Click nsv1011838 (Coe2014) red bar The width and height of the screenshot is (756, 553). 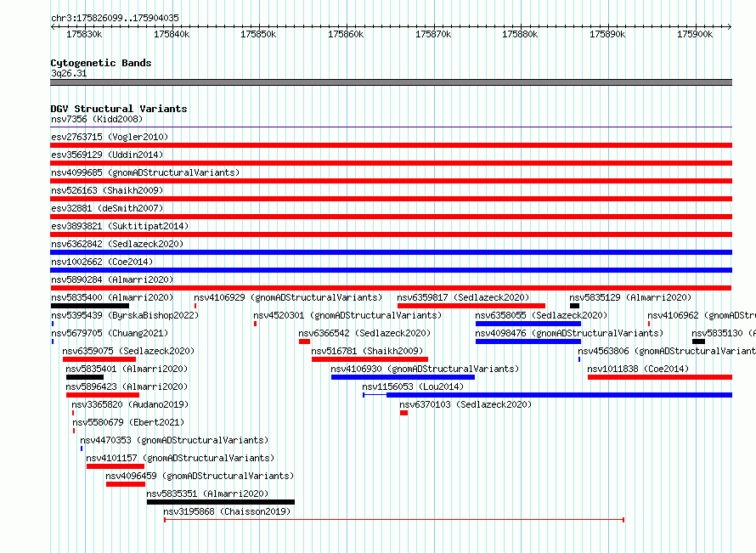point(659,377)
